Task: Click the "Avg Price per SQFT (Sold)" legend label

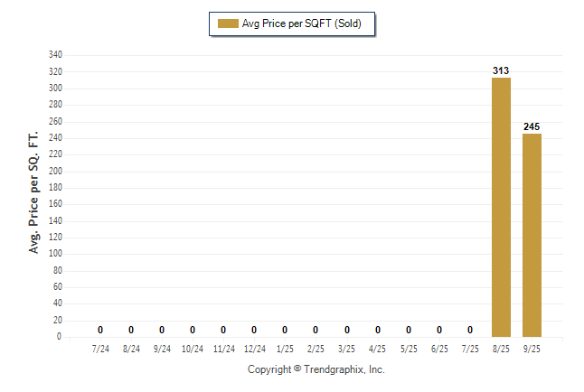Action: point(302,23)
